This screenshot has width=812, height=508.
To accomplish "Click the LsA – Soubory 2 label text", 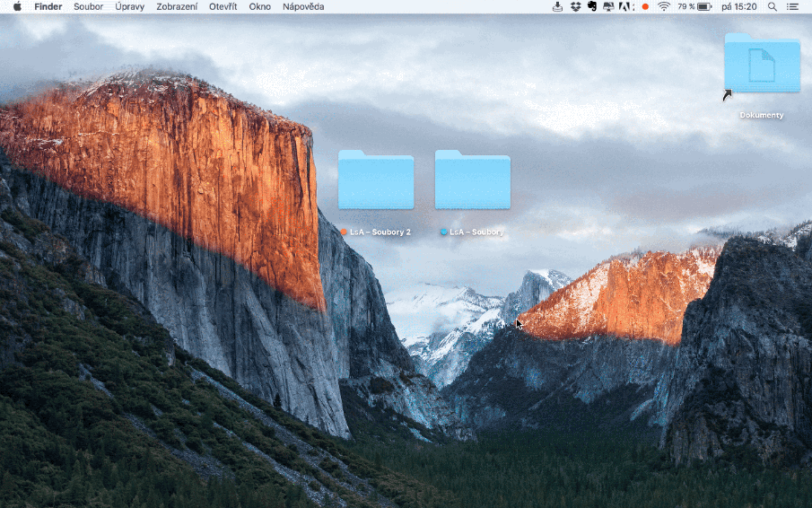I will [x=380, y=232].
